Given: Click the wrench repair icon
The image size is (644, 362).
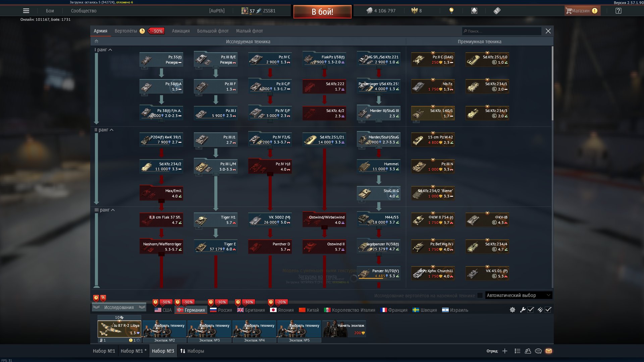Looking at the screenshot, I should pos(523,310).
